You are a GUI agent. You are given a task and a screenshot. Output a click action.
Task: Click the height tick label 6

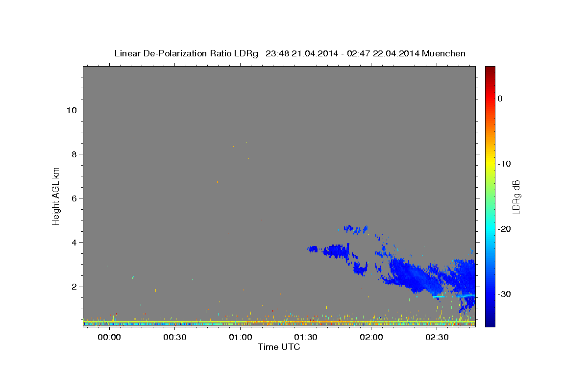(x=74, y=198)
